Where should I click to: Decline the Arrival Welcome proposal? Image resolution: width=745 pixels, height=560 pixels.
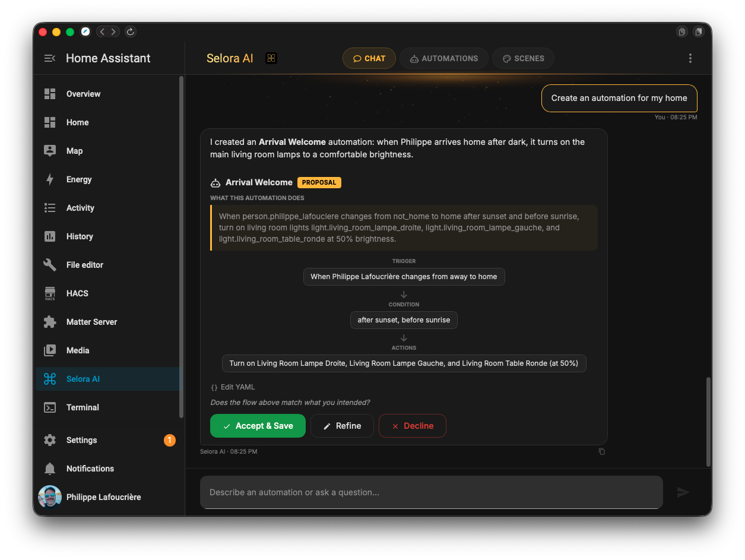point(412,426)
